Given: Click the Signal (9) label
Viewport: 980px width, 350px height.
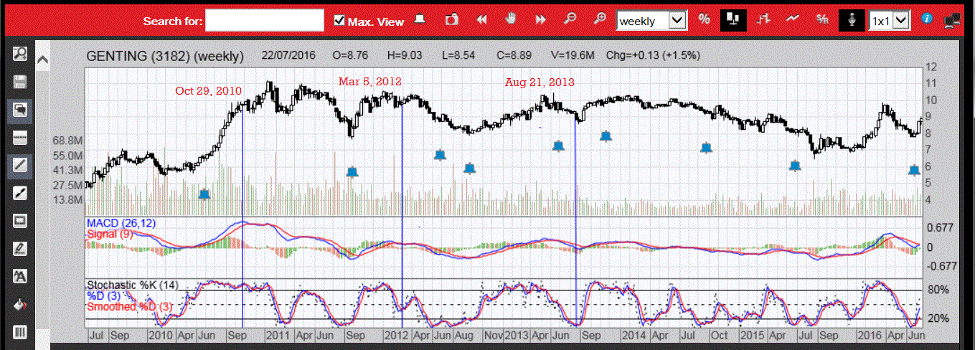Looking at the screenshot, I should click(110, 234).
